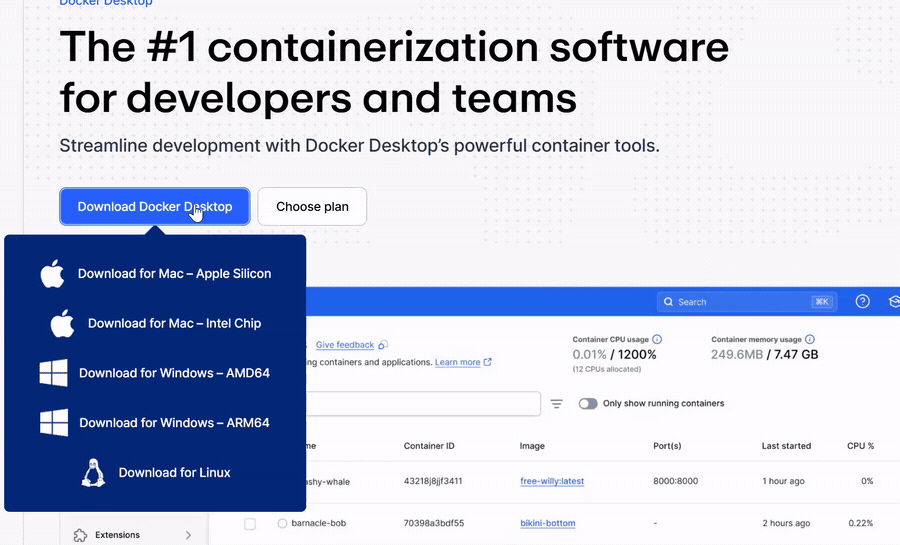Open the bikini-bottom image link
The image size is (900, 545).
coord(548,523)
